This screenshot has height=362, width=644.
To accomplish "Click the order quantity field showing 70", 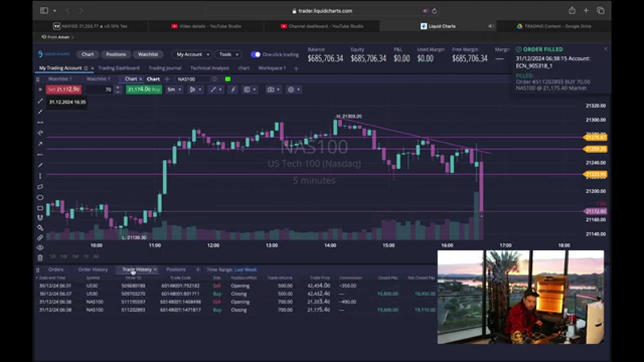I will [x=99, y=89].
